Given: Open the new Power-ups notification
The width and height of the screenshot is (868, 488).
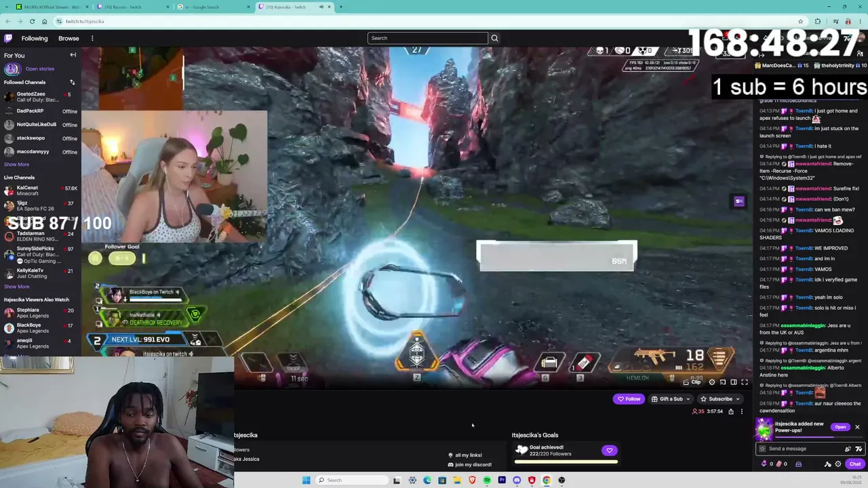Looking at the screenshot, I should click(x=840, y=427).
